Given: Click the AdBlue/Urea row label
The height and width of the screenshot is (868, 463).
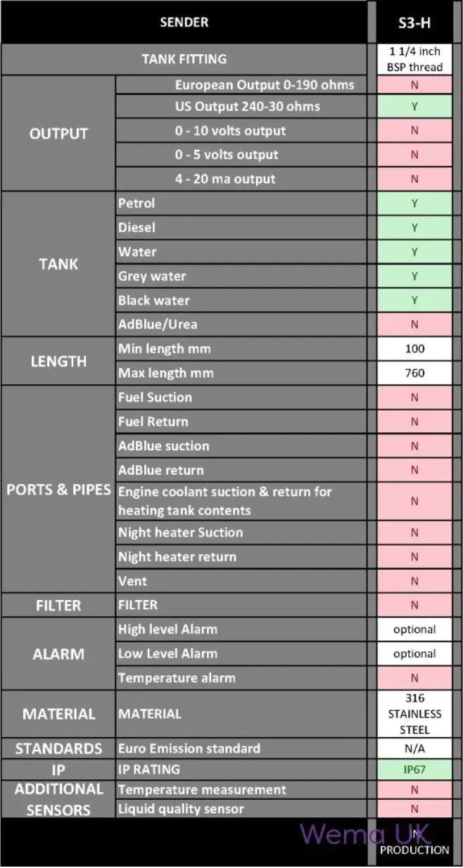Looking at the screenshot, I should pyautogui.click(x=158, y=324).
